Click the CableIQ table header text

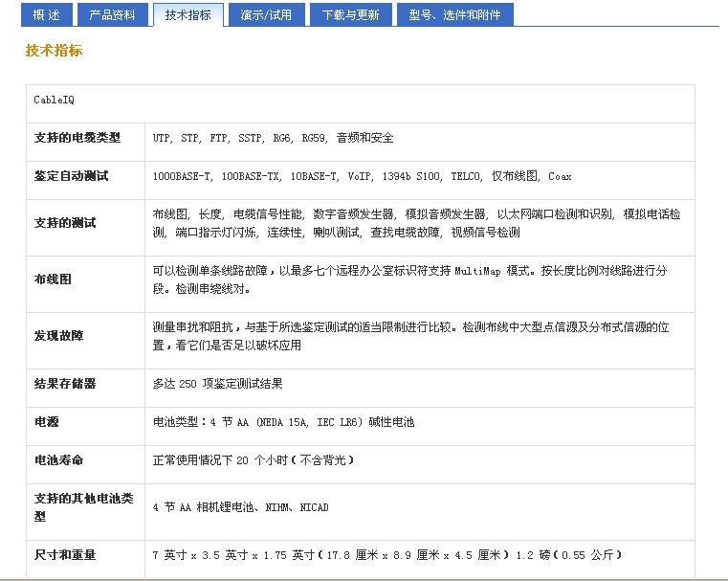point(54,100)
